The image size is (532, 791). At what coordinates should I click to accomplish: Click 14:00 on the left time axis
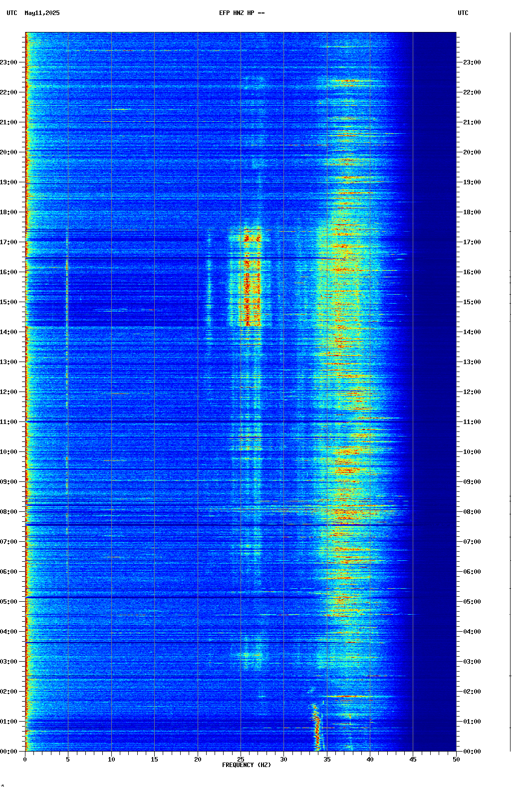click(x=8, y=332)
